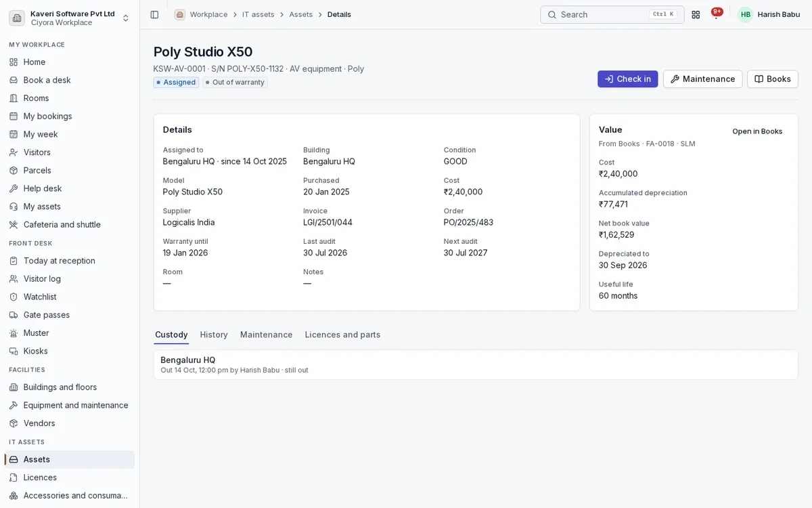Open Cafeteria and shuttle

[69, 224]
